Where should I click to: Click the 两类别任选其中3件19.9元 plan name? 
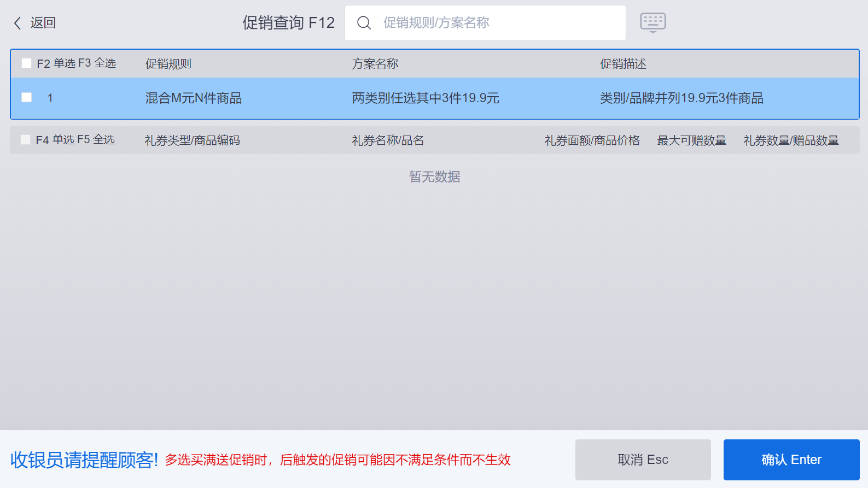point(426,98)
